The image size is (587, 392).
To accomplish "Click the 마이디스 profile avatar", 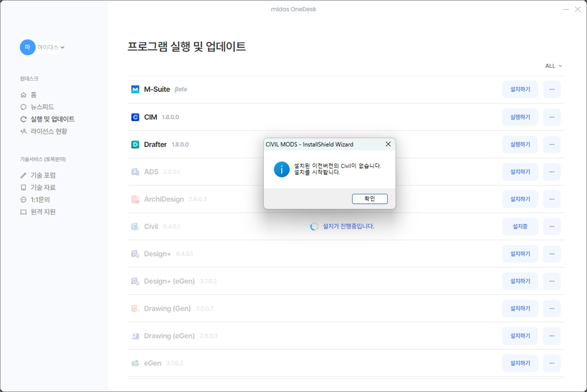I will pos(28,47).
